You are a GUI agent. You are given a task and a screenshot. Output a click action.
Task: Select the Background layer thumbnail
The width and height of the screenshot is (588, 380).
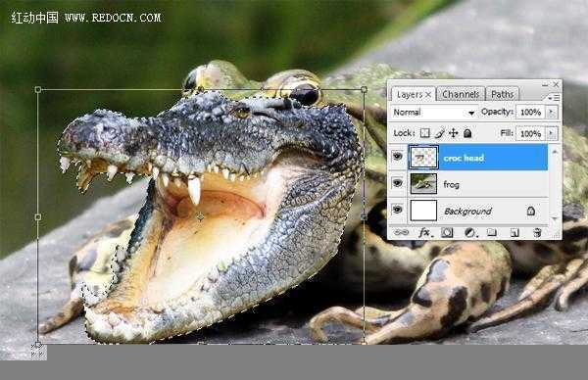(423, 211)
